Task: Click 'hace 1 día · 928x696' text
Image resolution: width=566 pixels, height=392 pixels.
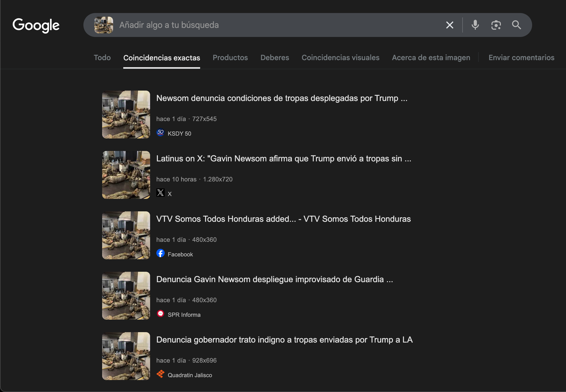Action: [x=187, y=361]
